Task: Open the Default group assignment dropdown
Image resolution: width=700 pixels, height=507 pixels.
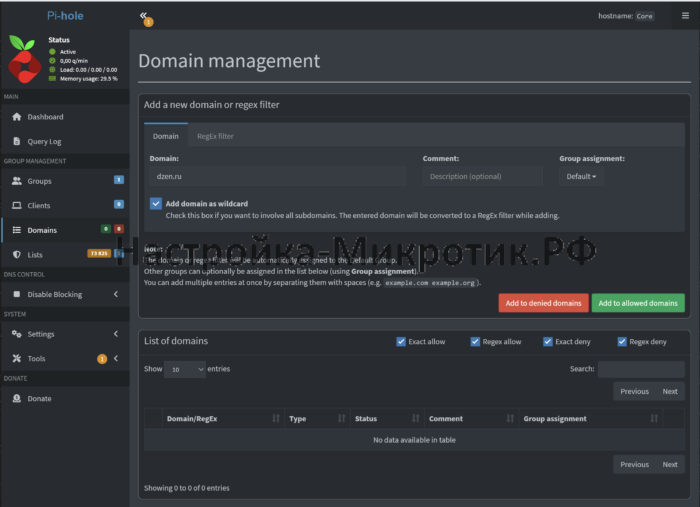Action: tap(581, 176)
